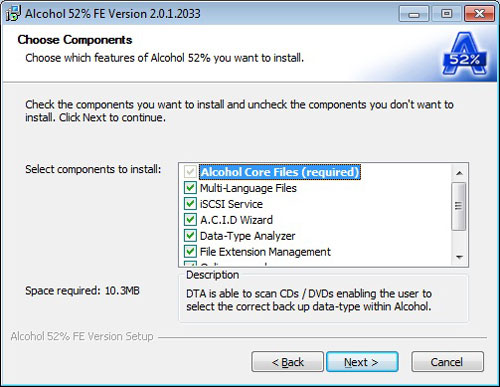The height and width of the screenshot is (387, 500).
Task: Select the Data-Type Analyzer label
Action: coord(247,236)
